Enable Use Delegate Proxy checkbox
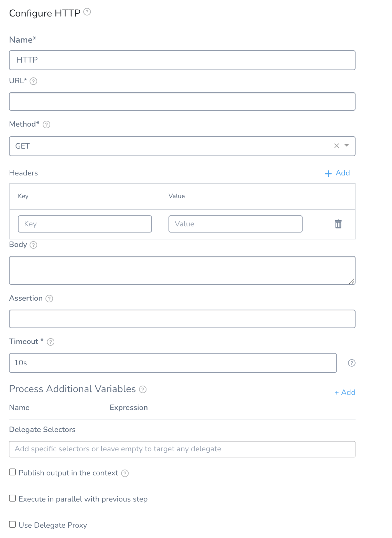The height and width of the screenshot is (538, 392). (x=12, y=524)
